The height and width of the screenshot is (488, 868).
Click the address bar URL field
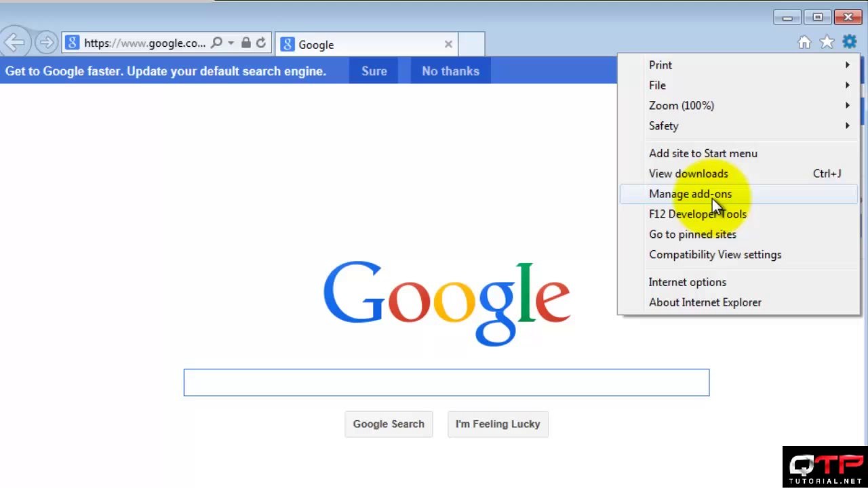[x=144, y=43]
